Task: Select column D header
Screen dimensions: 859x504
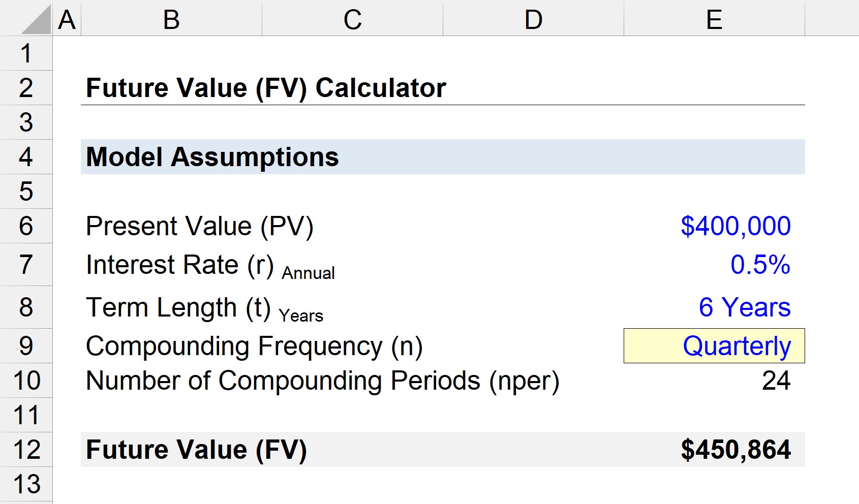Action: [x=533, y=19]
